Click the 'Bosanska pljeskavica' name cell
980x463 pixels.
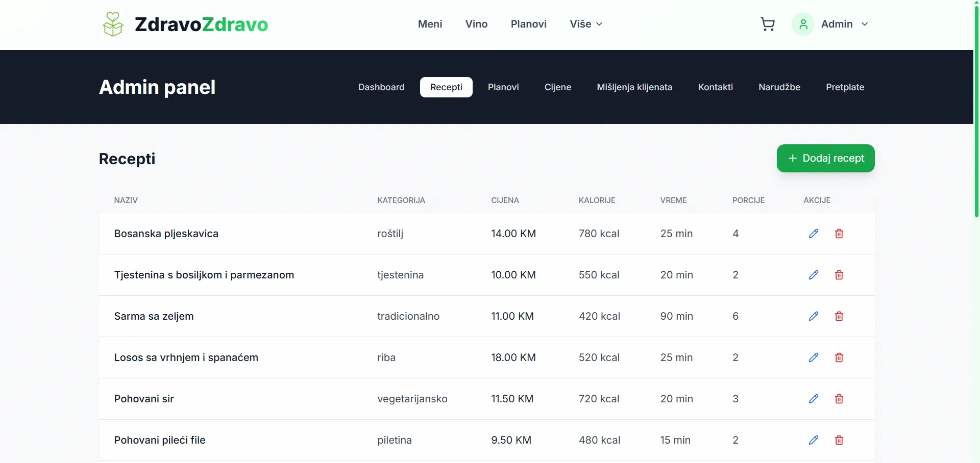(x=166, y=234)
